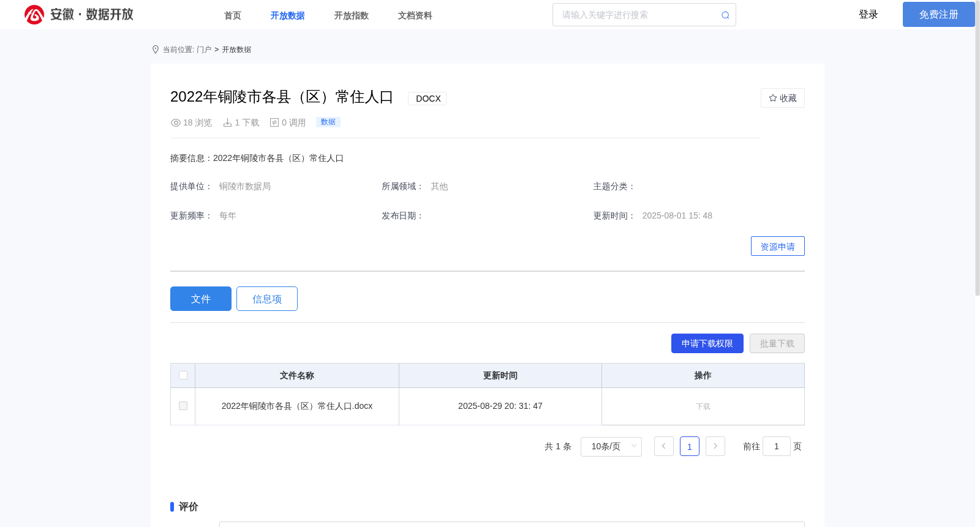
Task: Open the 首页 menu item
Action: [x=233, y=15]
